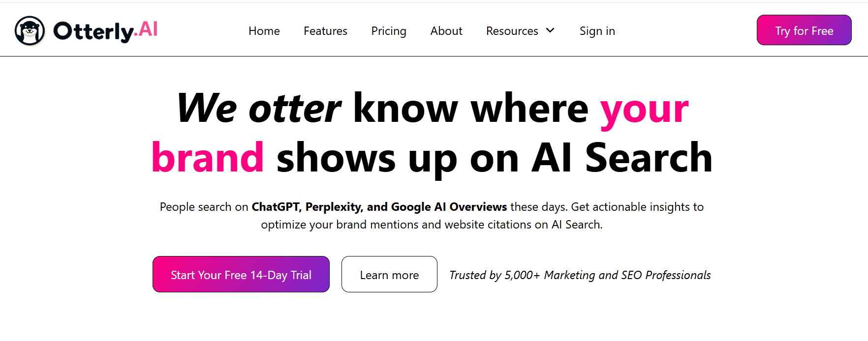This screenshot has width=868, height=341.
Task: Select the Features navigation link
Action: [325, 30]
